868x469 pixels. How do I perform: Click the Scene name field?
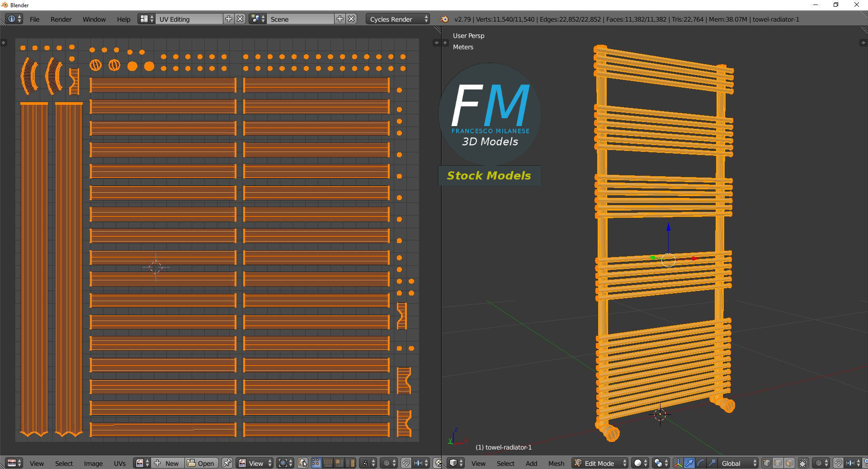click(301, 19)
